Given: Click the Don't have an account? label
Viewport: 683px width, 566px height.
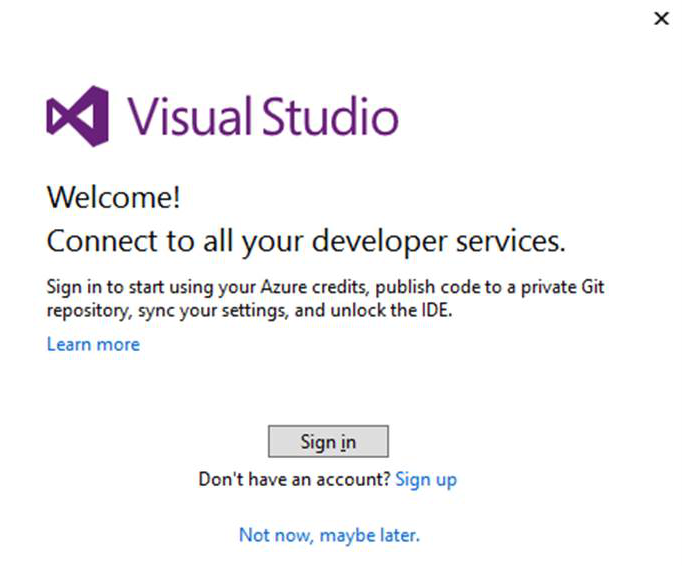Looking at the screenshot, I should coord(294,479).
